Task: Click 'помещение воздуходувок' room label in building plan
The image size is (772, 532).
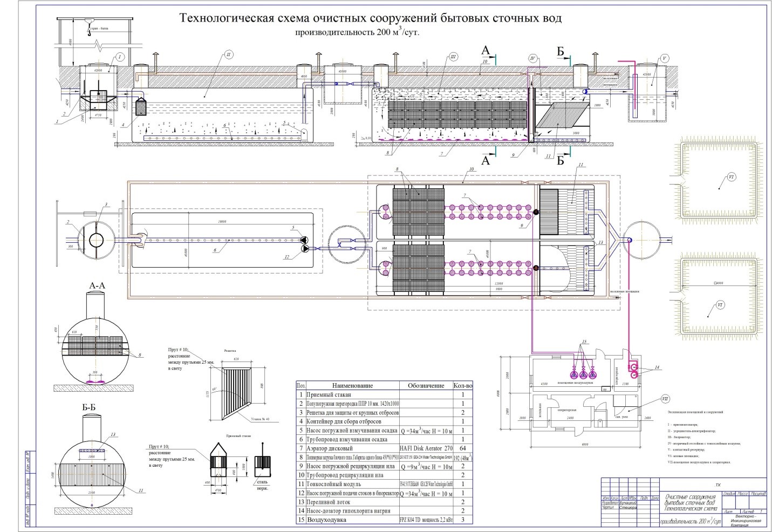Action: tap(575, 383)
